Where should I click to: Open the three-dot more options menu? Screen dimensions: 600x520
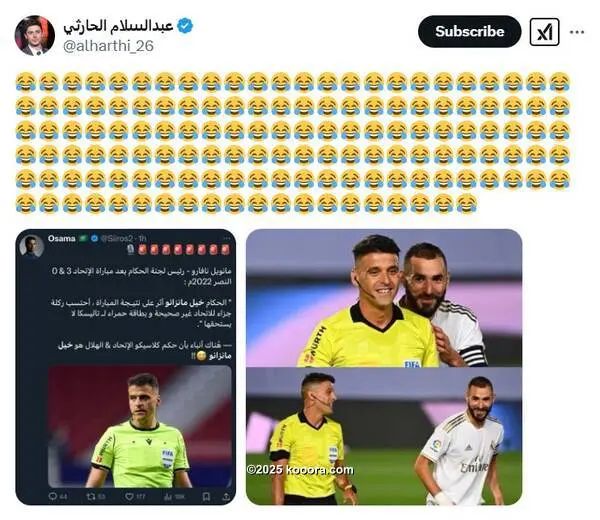(577, 32)
